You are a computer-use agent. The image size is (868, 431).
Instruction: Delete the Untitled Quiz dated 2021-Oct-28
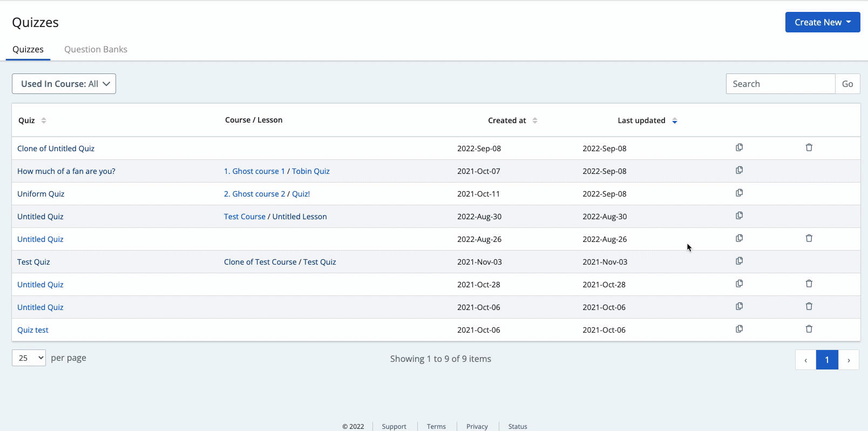click(809, 284)
